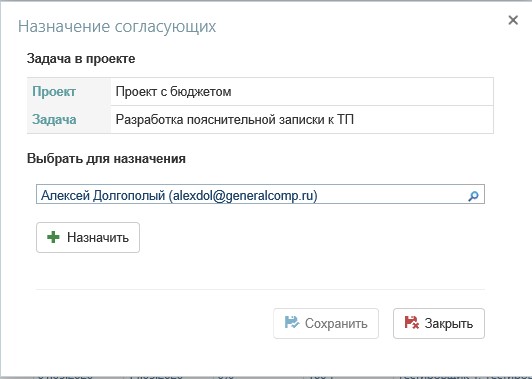Viewport: 532px width, 379px height.
Task: Close the Назначение согласующих dialog with X
Action: pos(513,20)
